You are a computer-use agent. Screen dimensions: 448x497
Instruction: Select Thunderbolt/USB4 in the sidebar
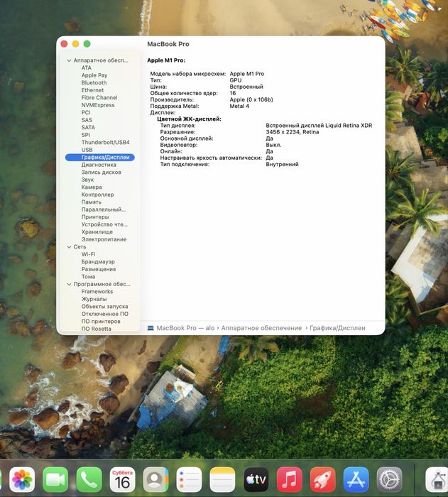[x=105, y=142]
